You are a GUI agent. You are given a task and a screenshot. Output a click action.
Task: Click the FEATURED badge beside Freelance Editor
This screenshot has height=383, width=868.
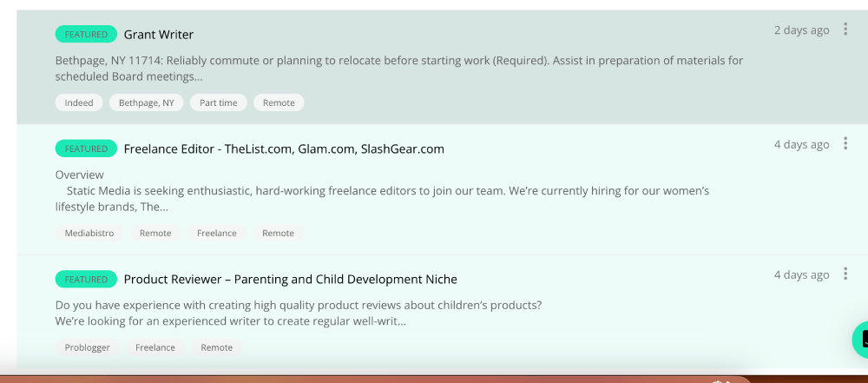click(86, 149)
